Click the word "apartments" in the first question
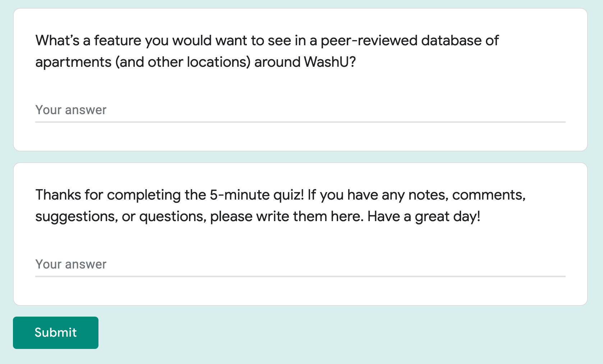 (x=73, y=62)
